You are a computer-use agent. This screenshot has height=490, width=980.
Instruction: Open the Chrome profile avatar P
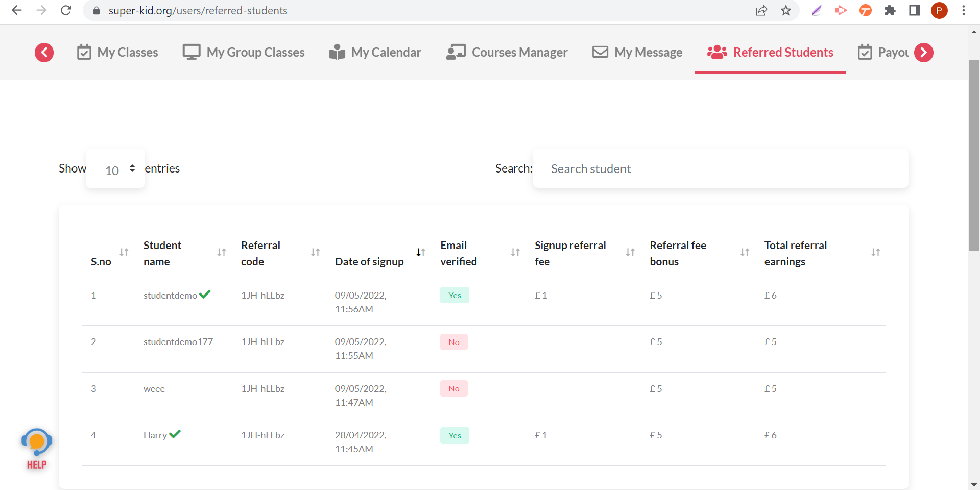tap(939, 10)
